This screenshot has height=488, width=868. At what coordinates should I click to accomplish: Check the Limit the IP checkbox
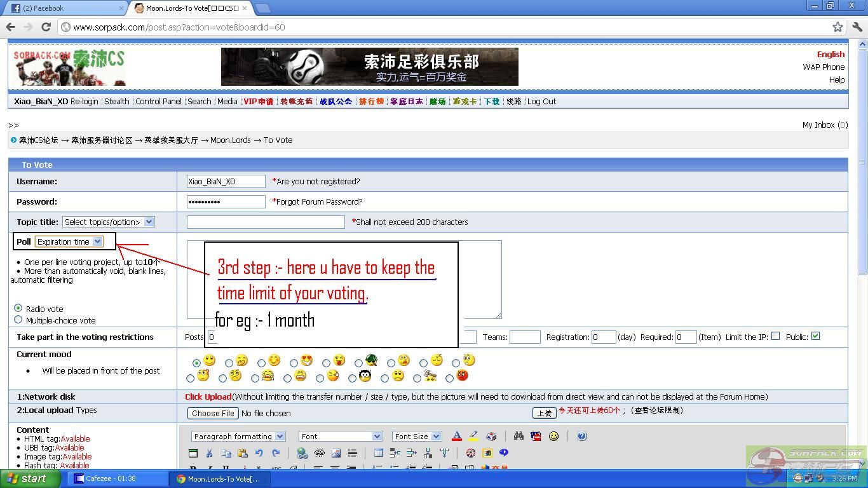[775, 336]
